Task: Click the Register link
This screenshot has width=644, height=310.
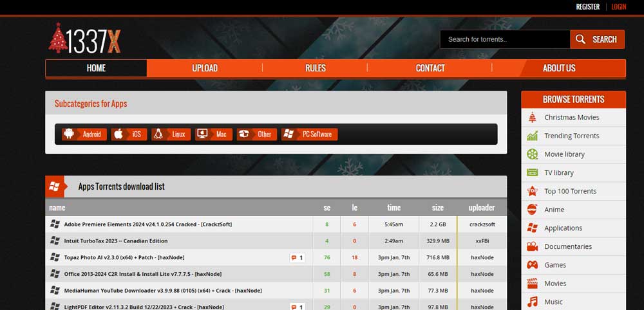Action: click(x=587, y=7)
